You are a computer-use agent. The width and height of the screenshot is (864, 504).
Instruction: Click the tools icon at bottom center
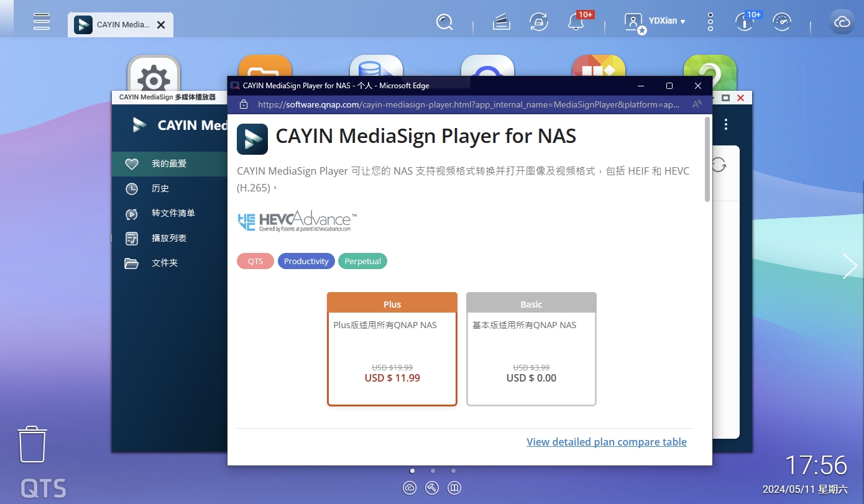[x=432, y=488]
